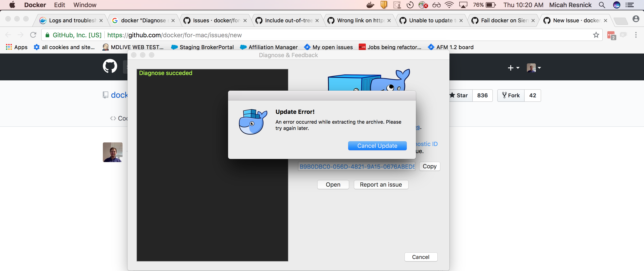Open the Apps grid bookmark
The image size is (644, 271).
(x=17, y=47)
